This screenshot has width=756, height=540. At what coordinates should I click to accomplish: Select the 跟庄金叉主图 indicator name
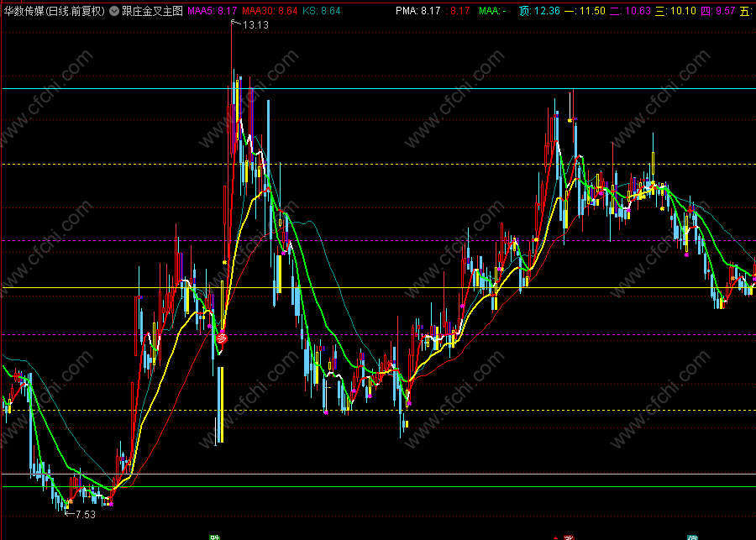[152, 11]
